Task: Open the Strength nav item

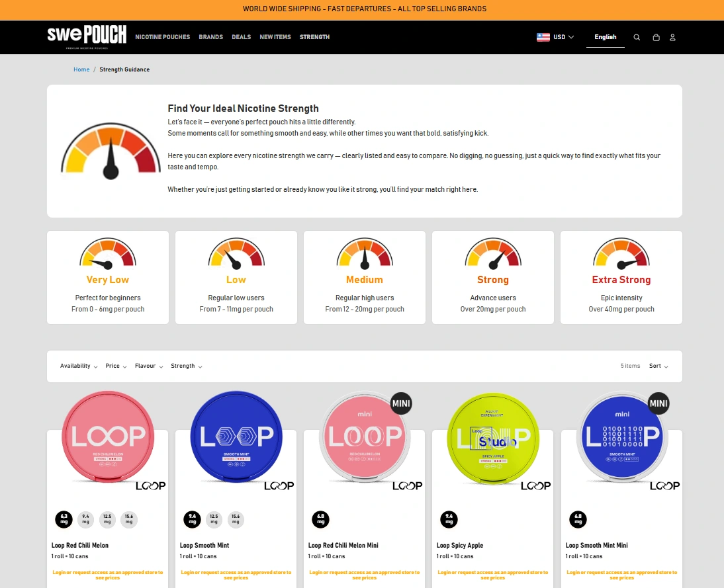Action: tap(314, 37)
